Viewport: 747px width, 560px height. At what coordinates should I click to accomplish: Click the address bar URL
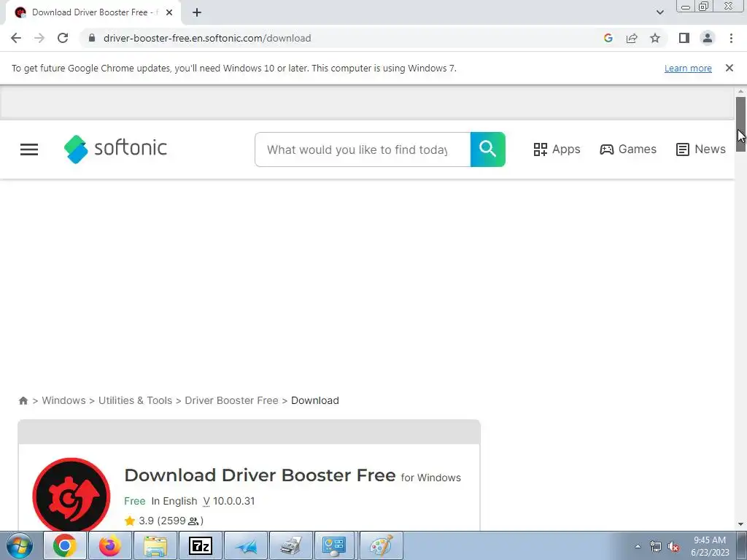[207, 38]
